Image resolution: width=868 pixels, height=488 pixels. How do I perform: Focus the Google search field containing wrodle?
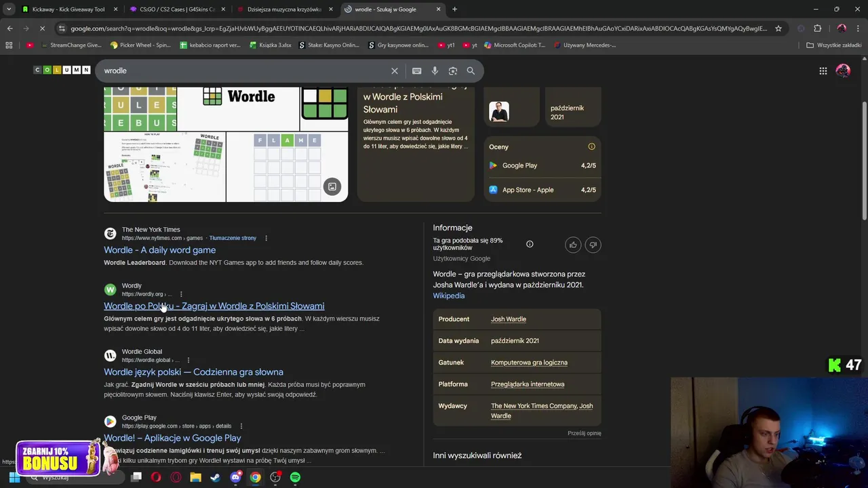[x=244, y=70]
